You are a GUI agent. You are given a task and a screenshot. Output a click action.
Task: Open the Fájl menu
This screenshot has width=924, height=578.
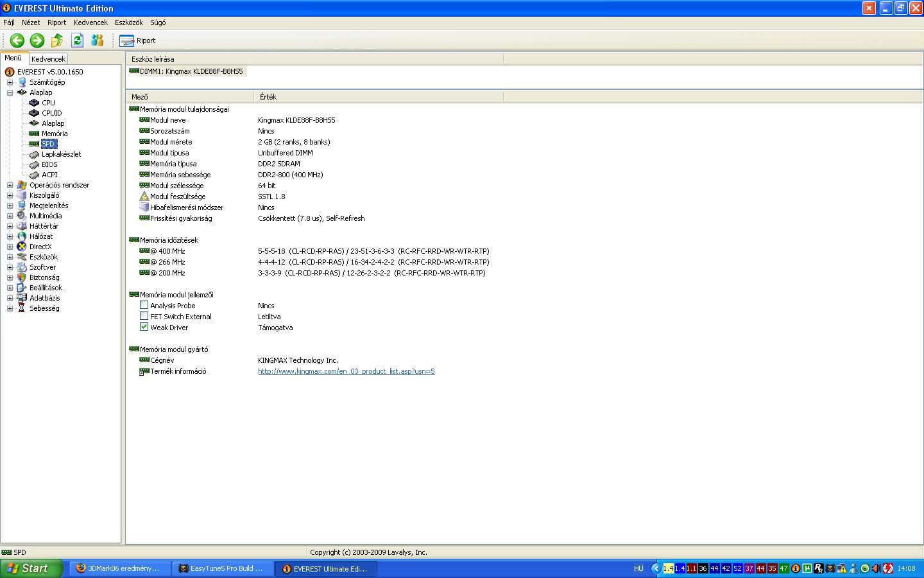(9, 22)
